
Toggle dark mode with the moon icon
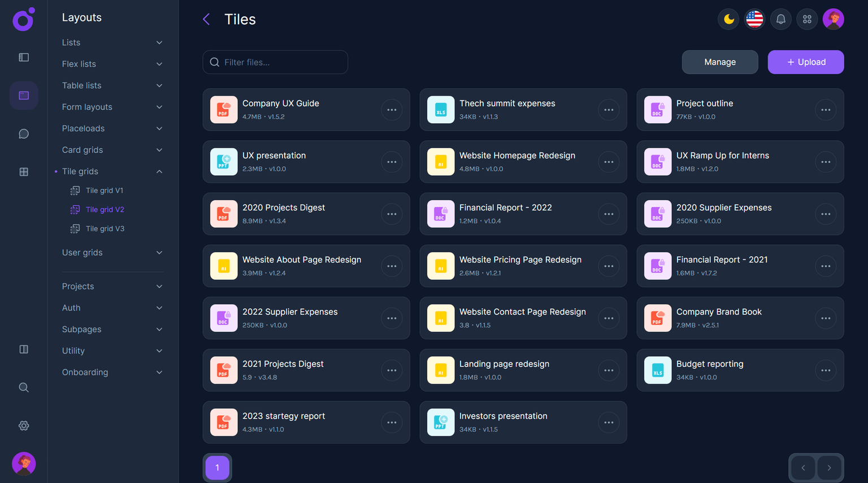728,19
